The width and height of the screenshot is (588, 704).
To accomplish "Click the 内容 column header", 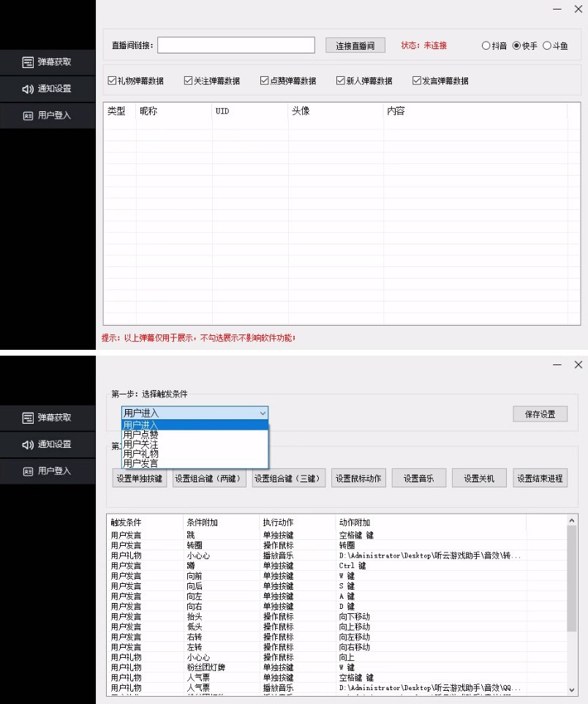I will pyautogui.click(x=475, y=111).
